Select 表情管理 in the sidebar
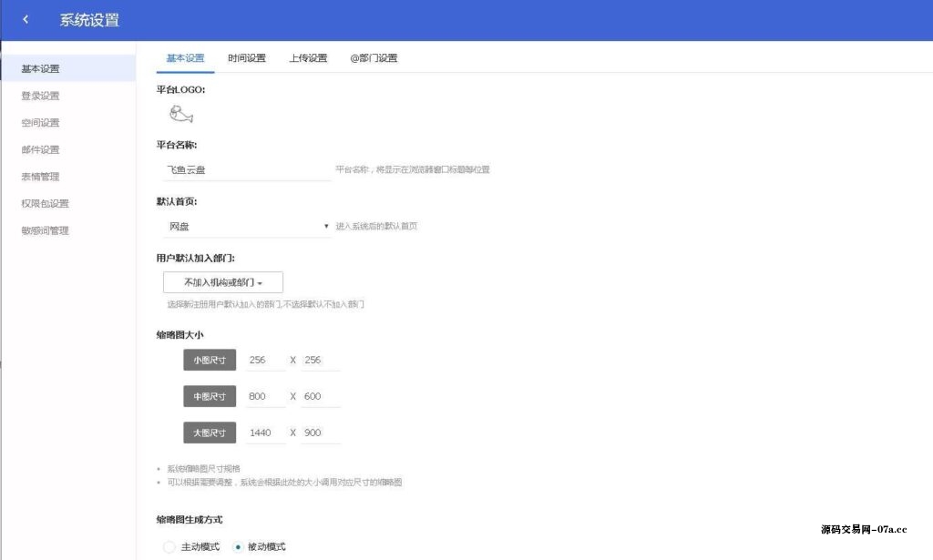The width and height of the screenshot is (933, 560). pyautogui.click(x=39, y=177)
